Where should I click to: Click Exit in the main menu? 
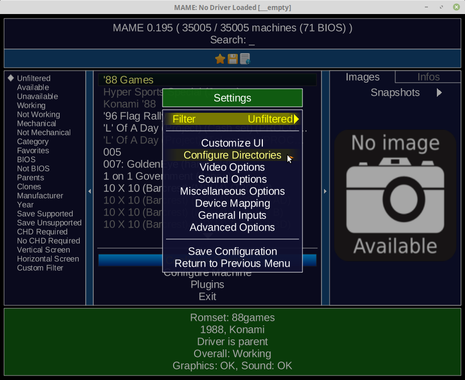pos(207,296)
